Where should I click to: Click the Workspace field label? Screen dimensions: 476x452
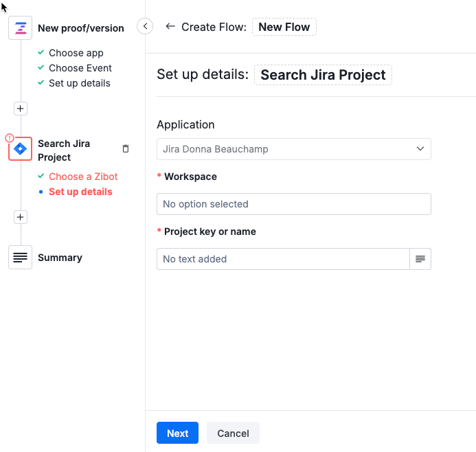pyautogui.click(x=190, y=177)
